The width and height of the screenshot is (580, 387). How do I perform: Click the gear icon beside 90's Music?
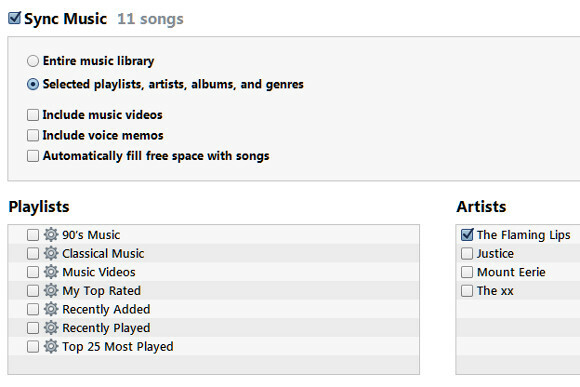(x=51, y=235)
